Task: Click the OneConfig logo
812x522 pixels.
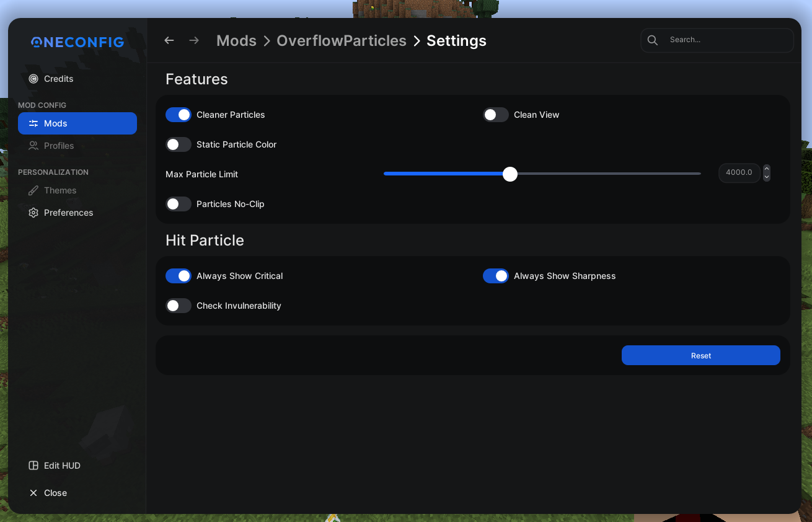Action: 77,42
